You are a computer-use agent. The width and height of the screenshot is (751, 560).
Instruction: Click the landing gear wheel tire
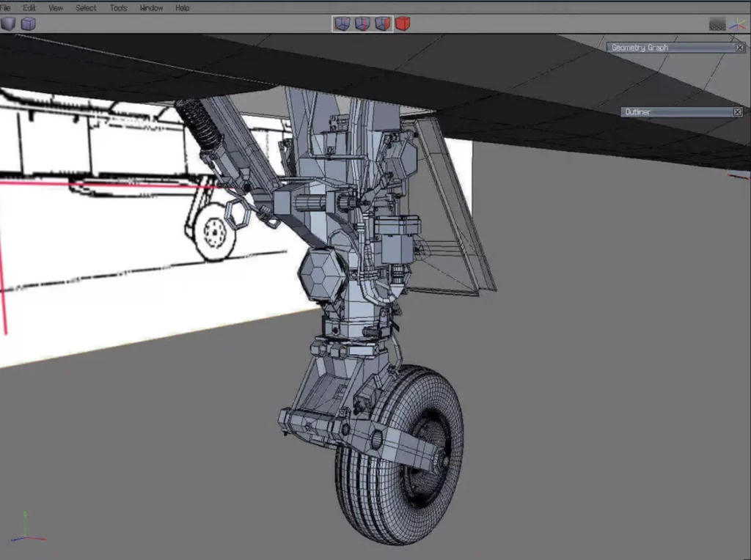400,454
